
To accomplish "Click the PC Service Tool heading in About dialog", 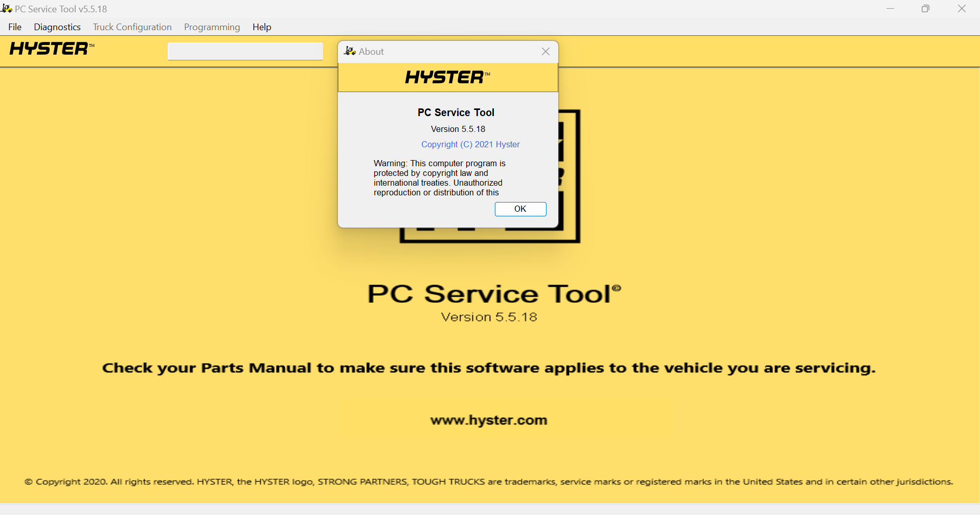I will 456,113.
